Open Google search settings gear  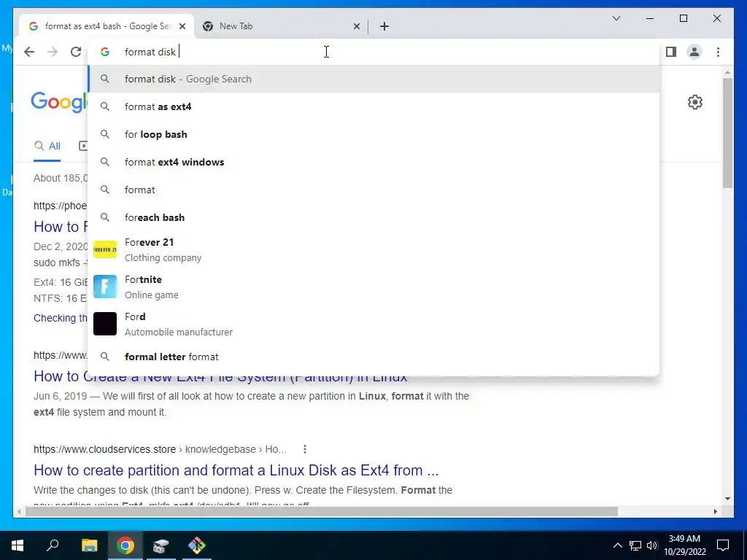tap(695, 102)
